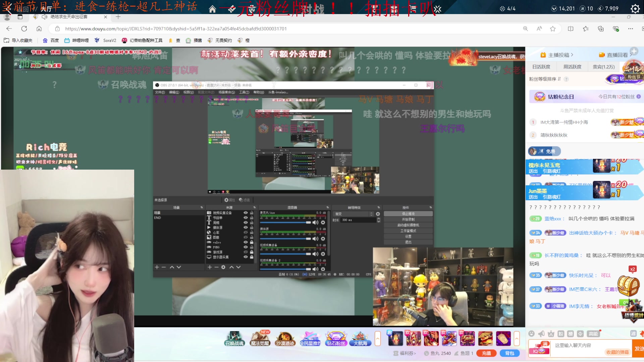
Task: Click the 充值 recharge button
Action: click(486, 353)
